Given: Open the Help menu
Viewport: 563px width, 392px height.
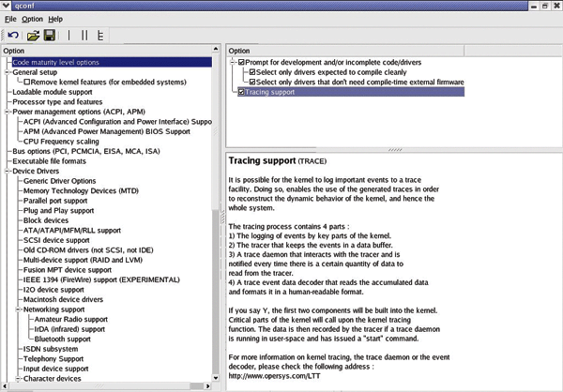Looking at the screenshot, I should 56,19.
